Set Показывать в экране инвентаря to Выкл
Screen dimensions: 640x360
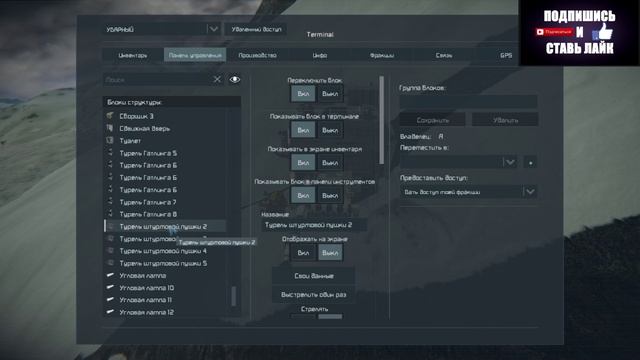(x=330, y=162)
